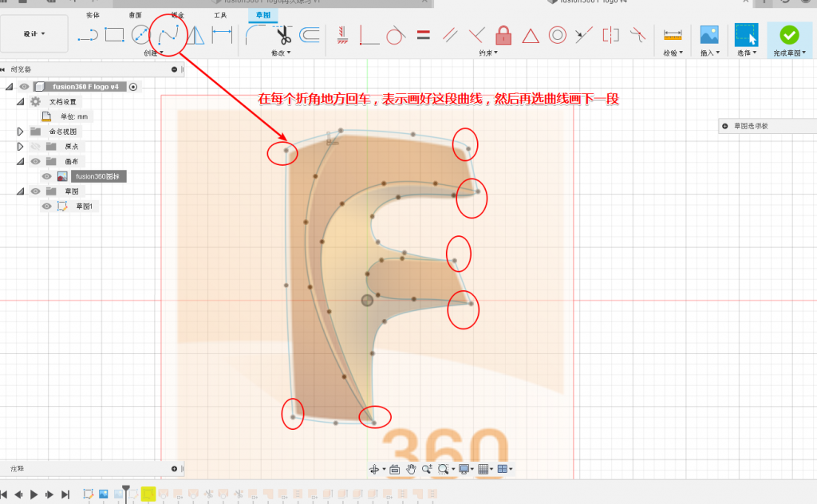Open the 检验 dropdown menu
Screen dimensions: 817x504
673,53
